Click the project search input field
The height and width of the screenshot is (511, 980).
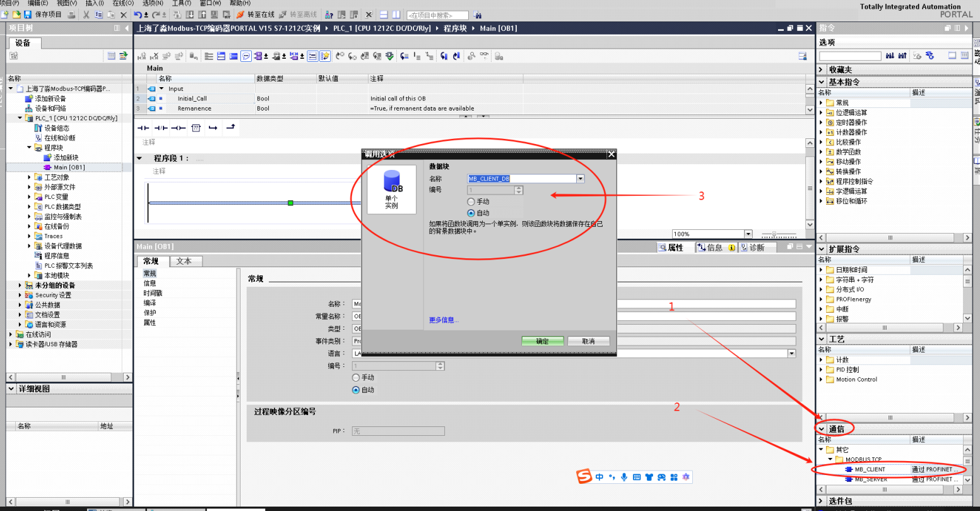(x=437, y=15)
